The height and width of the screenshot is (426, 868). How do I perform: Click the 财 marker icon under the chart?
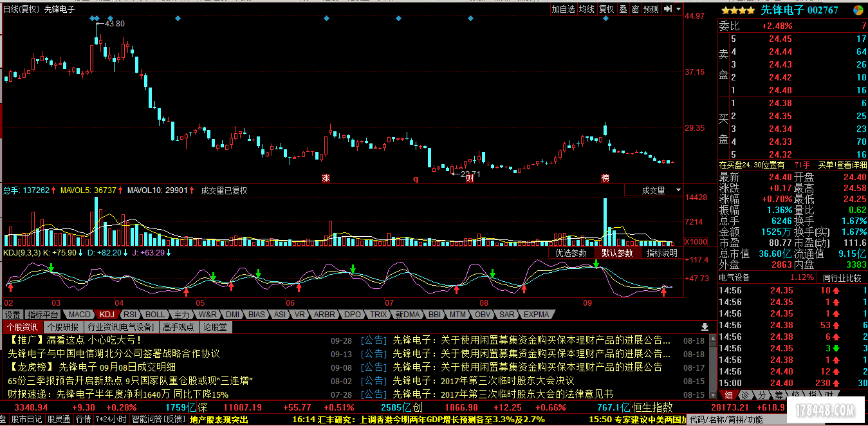pyautogui.click(x=470, y=177)
